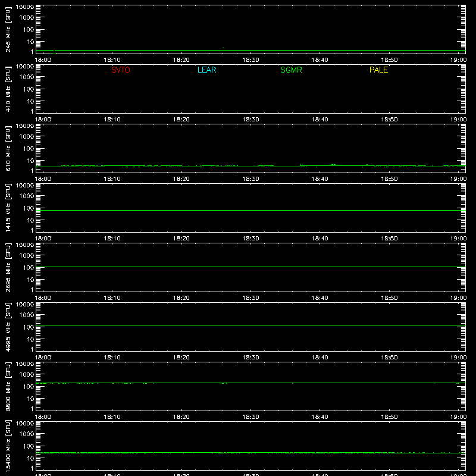
Task: Select the 2695 MHz [SFU] axis title
Action: click(8, 268)
